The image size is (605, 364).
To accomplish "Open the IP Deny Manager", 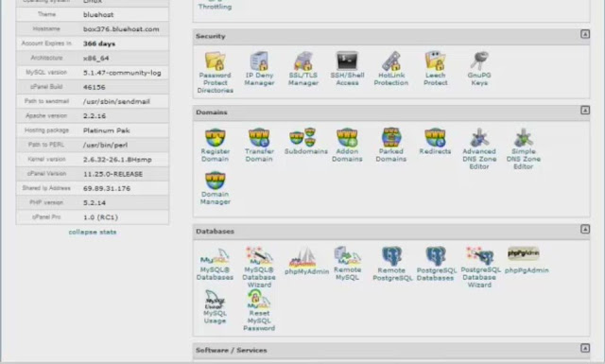I will point(259,69).
